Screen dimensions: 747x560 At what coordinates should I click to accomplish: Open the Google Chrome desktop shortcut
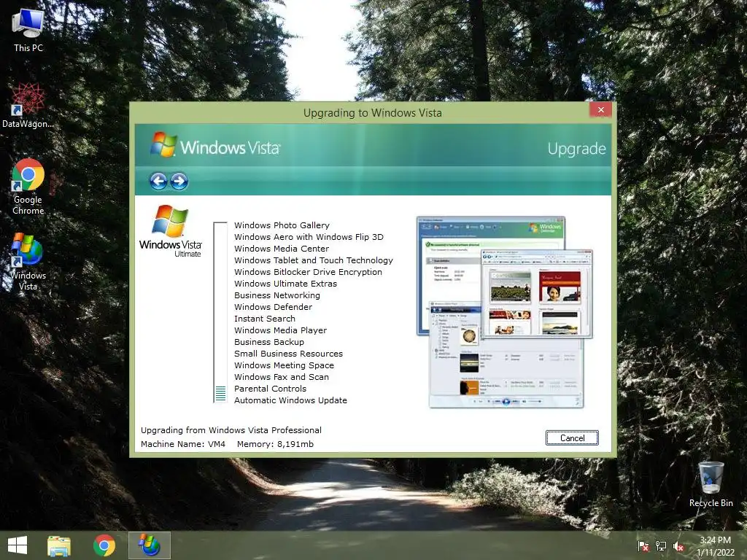tap(28, 186)
